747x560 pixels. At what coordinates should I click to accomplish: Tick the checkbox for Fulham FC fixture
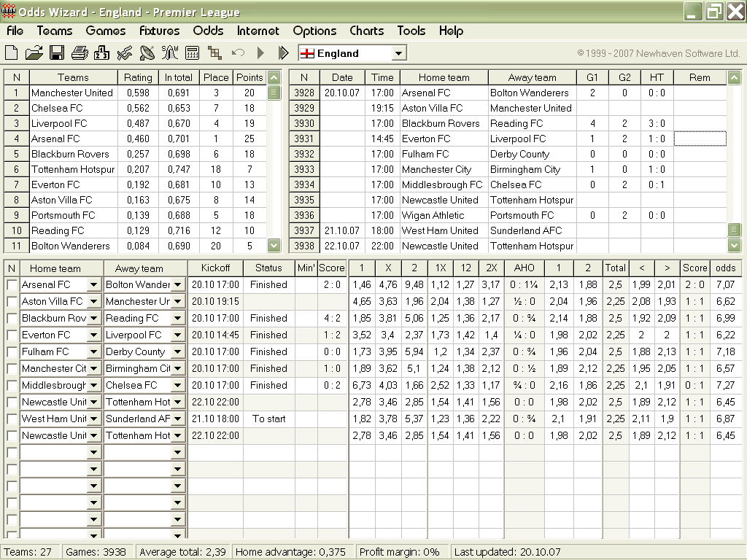click(12, 352)
